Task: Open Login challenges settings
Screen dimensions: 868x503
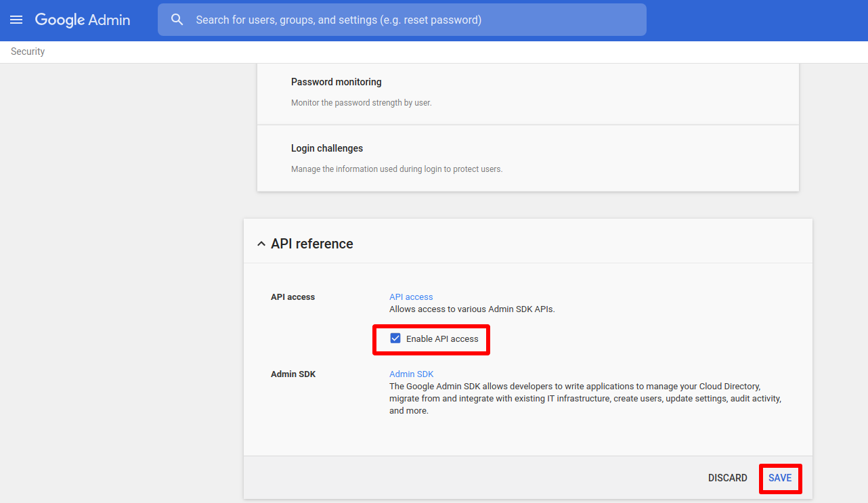Action: [x=528, y=158]
